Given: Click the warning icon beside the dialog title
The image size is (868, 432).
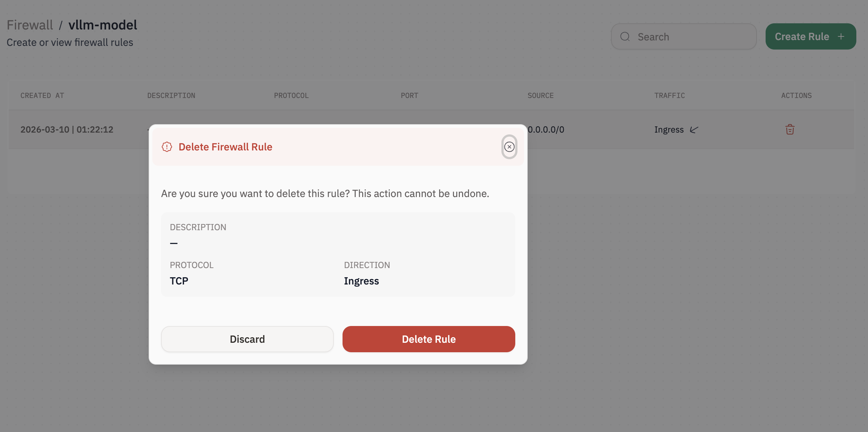Looking at the screenshot, I should coord(167,147).
